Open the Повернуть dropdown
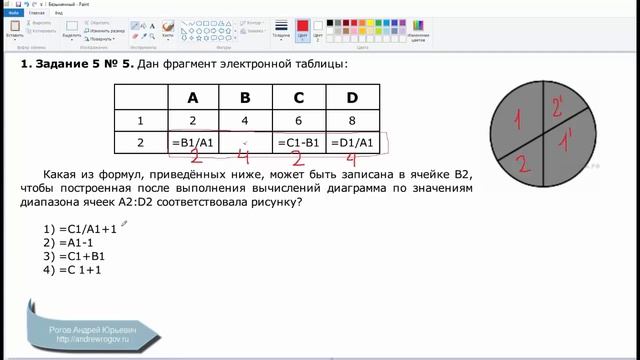 point(100,39)
